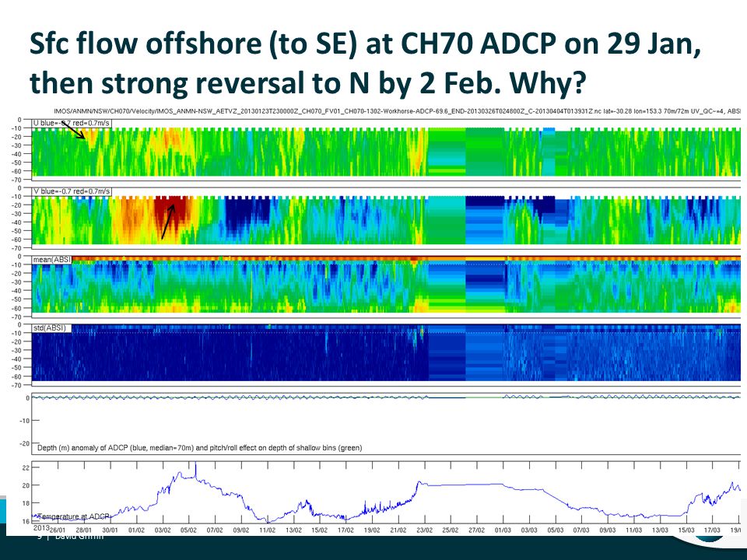The height and width of the screenshot is (560, 747).
Task: Click the 21/02 date tick label
Action: [398, 530]
